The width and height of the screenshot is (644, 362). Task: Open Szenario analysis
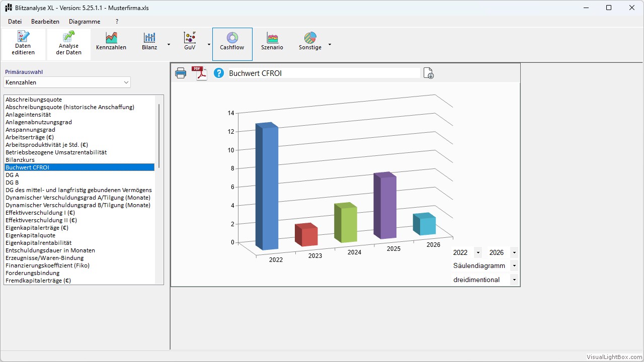[x=272, y=44]
